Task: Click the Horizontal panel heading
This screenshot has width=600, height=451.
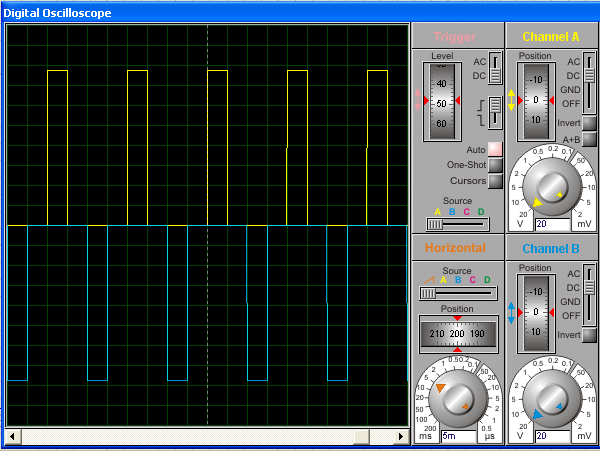Action: pos(455,248)
